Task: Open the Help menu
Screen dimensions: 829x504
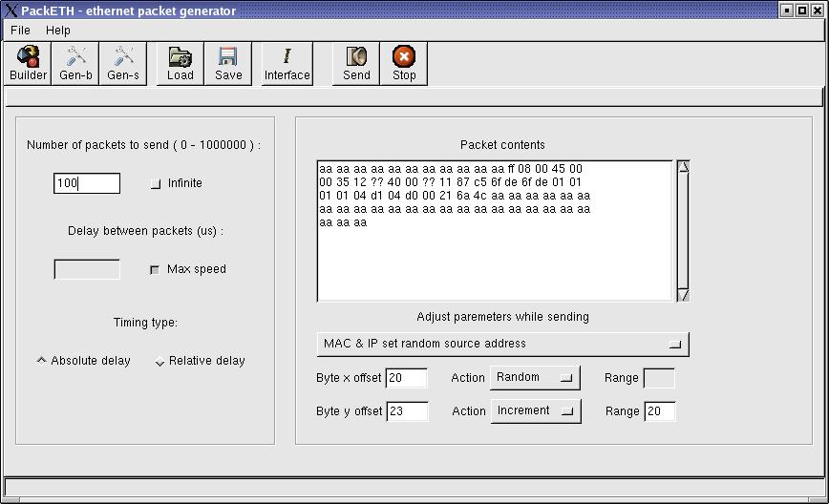Action: (x=57, y=31)
